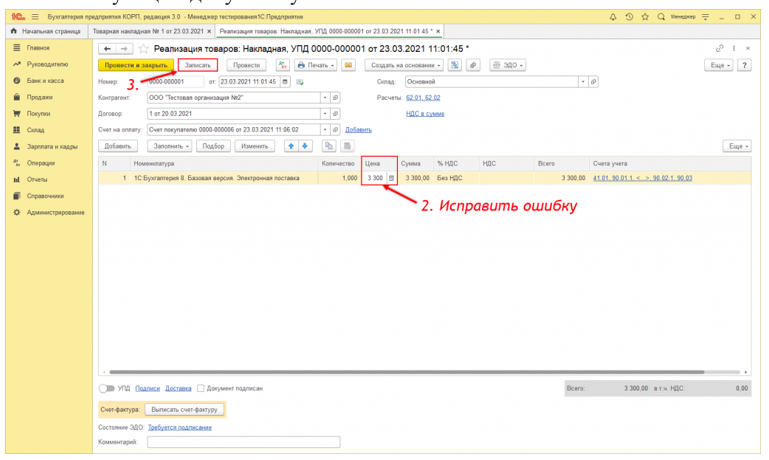Click the help question mark button
The width and height of the screenshot is (769, 460).
tap(744, 65)
